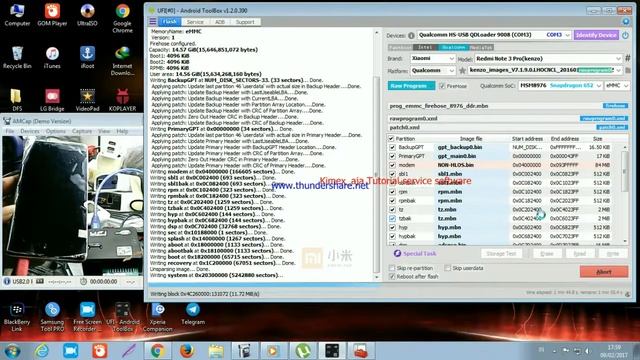Open the hamburger menu in Android ToolBox
Image resolution: width=640 pixels, height=360 pixels.
click(153, 22)
